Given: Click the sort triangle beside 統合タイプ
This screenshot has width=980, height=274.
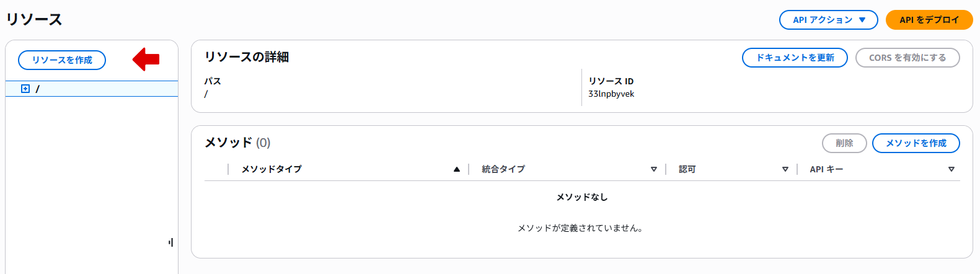Looking at the screenshot, I should (654, 169).
